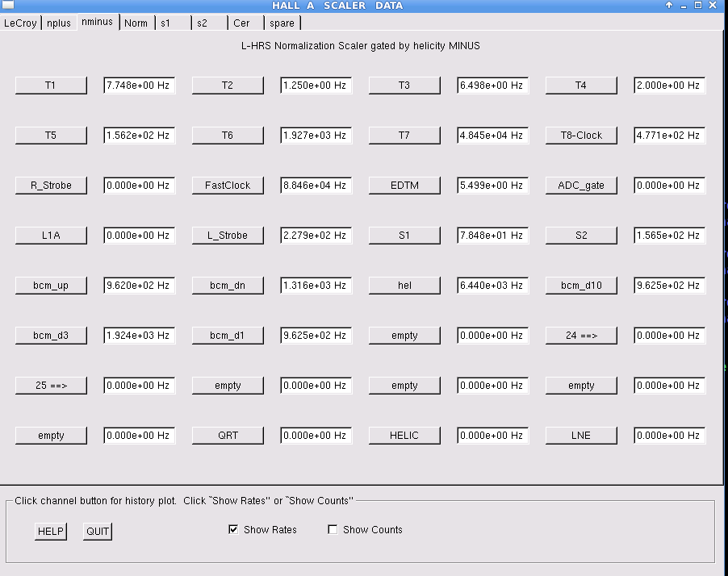Open history plot for channel T1

click(x=51, y=86)
